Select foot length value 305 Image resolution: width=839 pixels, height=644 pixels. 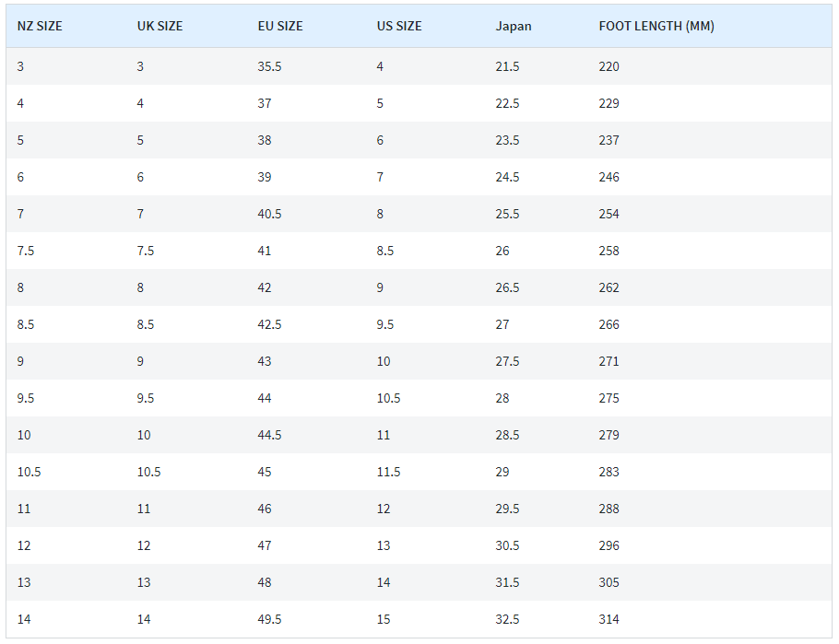pyautogui.click(x=609, y=583)
